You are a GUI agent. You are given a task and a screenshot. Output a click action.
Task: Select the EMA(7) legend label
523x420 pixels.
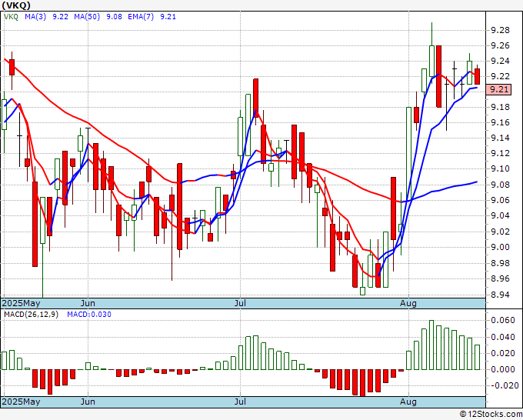[141, 17]
